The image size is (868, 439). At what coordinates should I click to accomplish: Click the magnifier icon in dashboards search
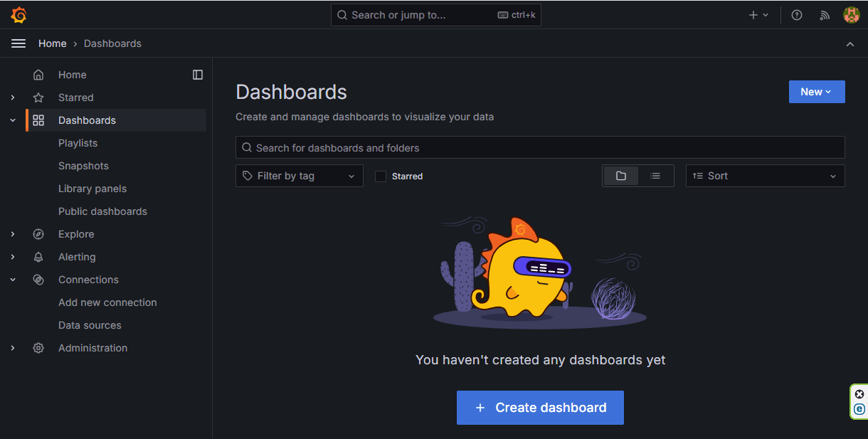247,148
